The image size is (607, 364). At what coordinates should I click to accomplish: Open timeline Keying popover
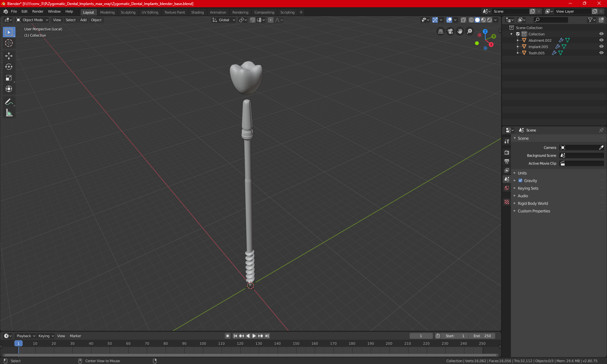46,336
